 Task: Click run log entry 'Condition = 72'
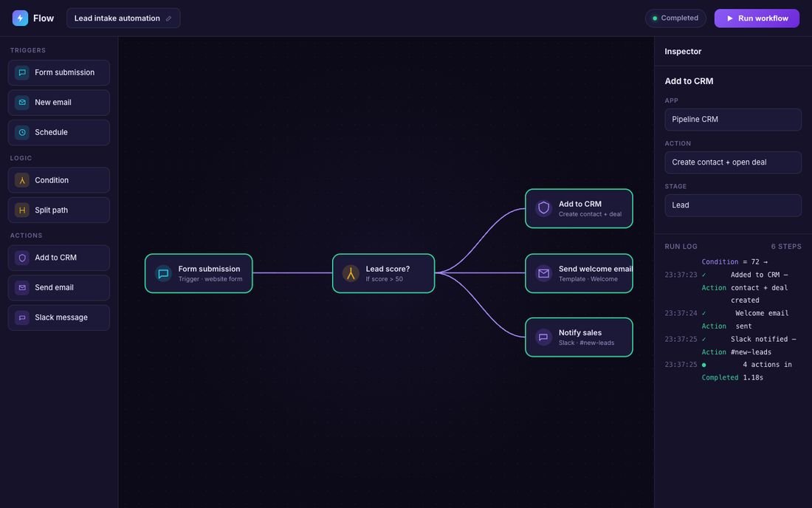tap(734, 262)
